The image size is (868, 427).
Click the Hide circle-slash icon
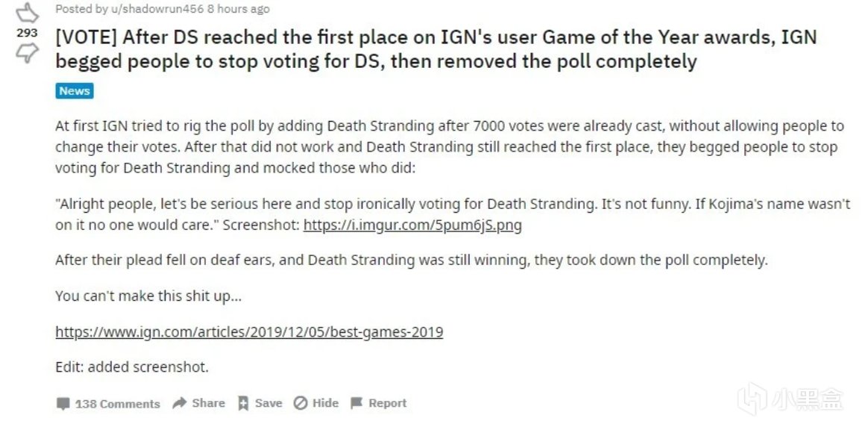coord(301,403)
